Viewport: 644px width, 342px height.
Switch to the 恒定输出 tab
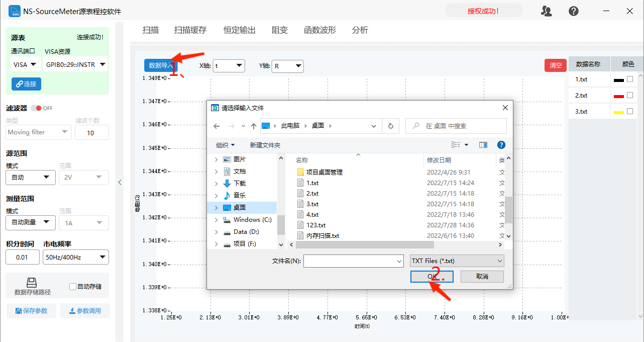[x=240, y=30]
